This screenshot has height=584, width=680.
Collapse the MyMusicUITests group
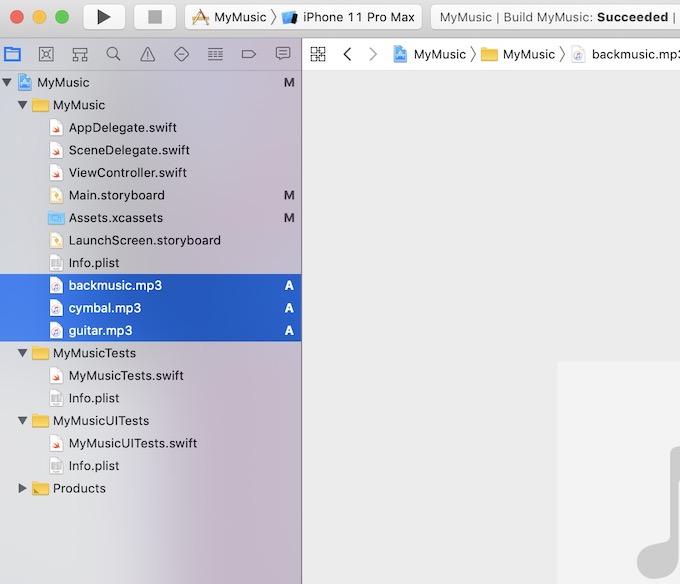tap(23, 421)
